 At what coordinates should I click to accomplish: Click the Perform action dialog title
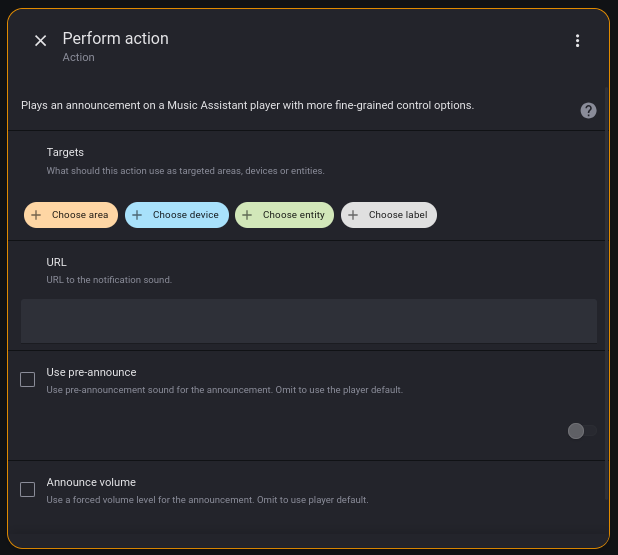coord(115,39)
